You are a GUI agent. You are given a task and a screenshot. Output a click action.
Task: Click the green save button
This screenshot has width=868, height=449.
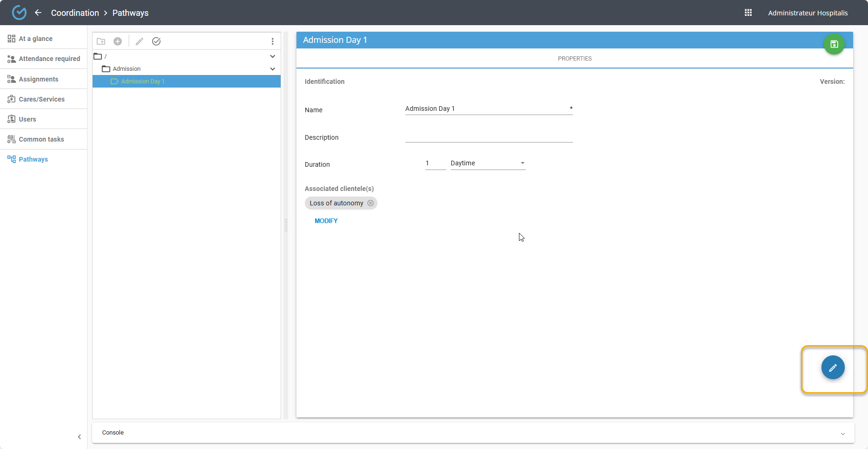click(x=834, y=44)
